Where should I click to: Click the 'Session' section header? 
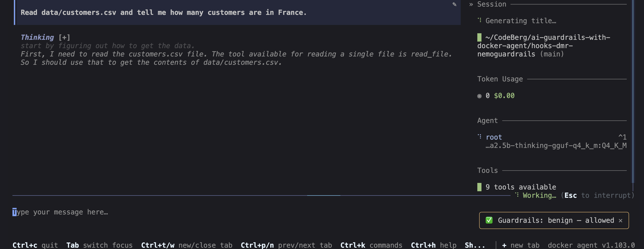[x=492, y=4]
